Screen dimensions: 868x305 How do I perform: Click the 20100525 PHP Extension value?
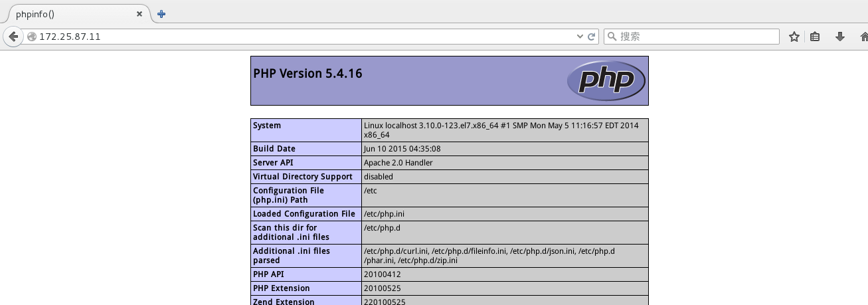pyautogui.click(x=383, y=288)
